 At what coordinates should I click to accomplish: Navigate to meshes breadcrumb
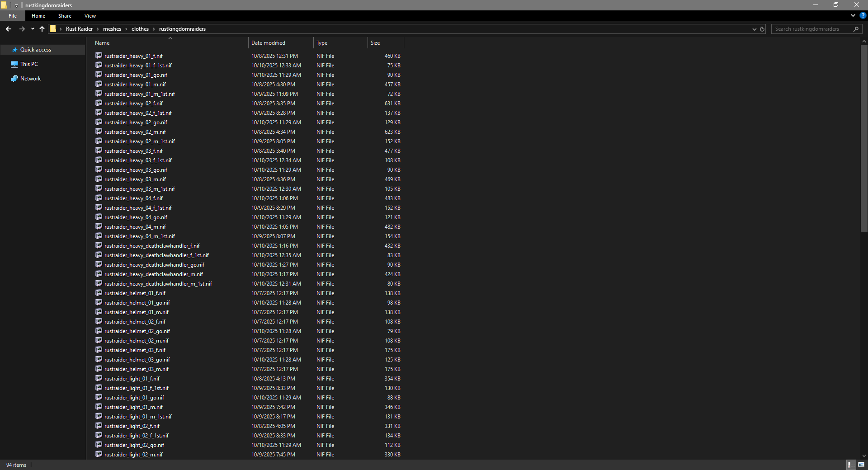pyautogui.click(x=112, y=29)
